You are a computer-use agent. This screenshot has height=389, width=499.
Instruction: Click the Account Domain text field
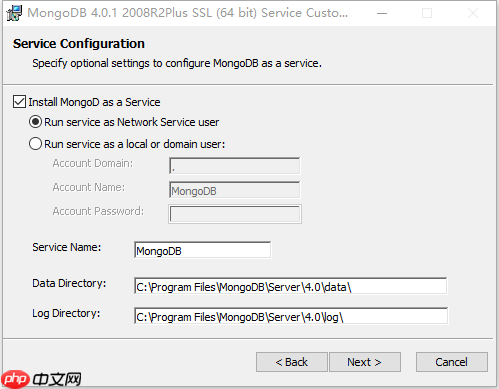(235, 166)
